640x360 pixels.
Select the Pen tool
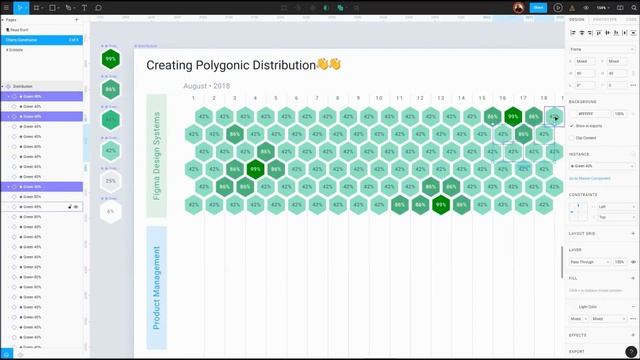pyautogui.click(x=68, y=7)
